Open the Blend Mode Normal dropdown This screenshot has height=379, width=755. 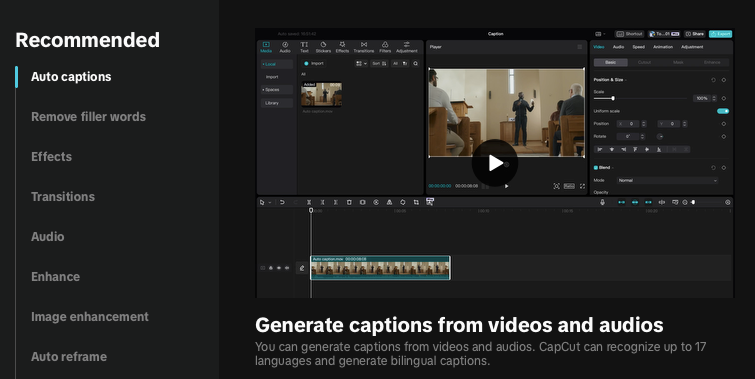[667, 180]
